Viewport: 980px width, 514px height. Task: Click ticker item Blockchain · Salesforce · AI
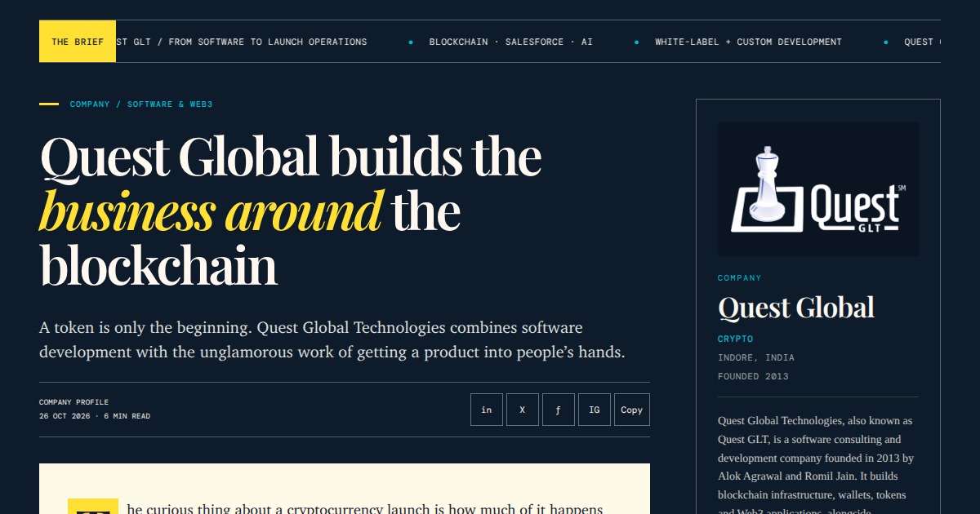click(511, 42)
